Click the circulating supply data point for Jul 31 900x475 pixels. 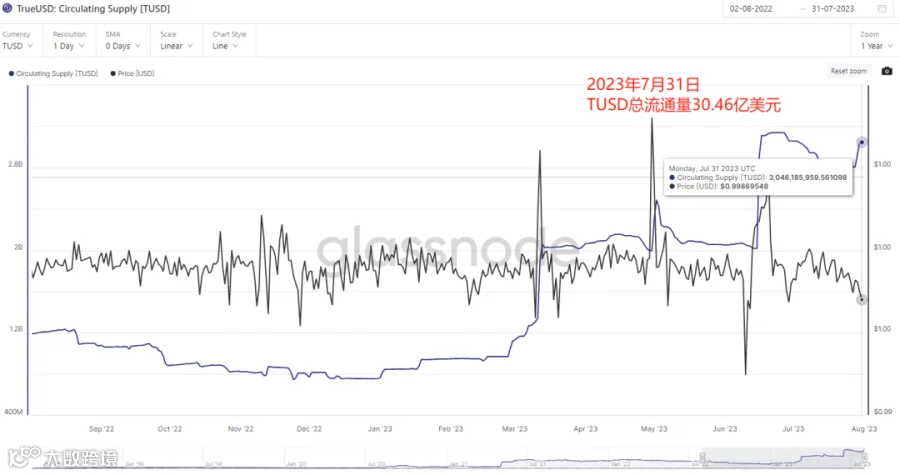tap(862, 142)
